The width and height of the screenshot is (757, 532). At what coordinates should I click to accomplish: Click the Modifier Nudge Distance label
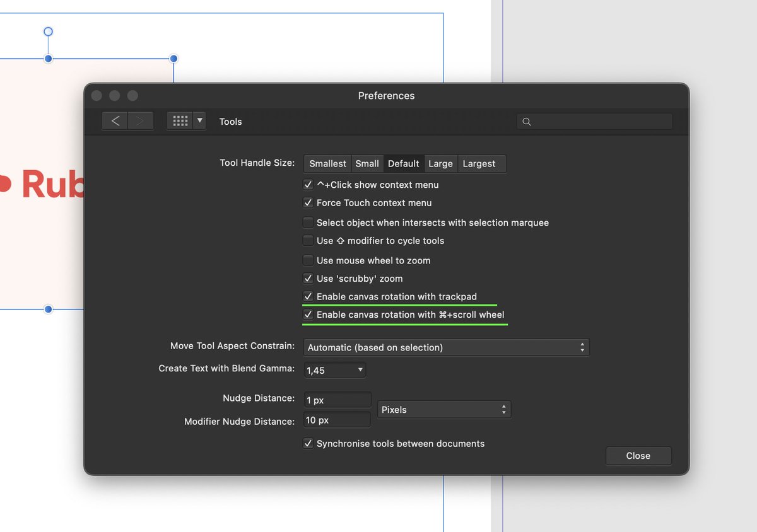pyautogui.click(x=239, y=421)
